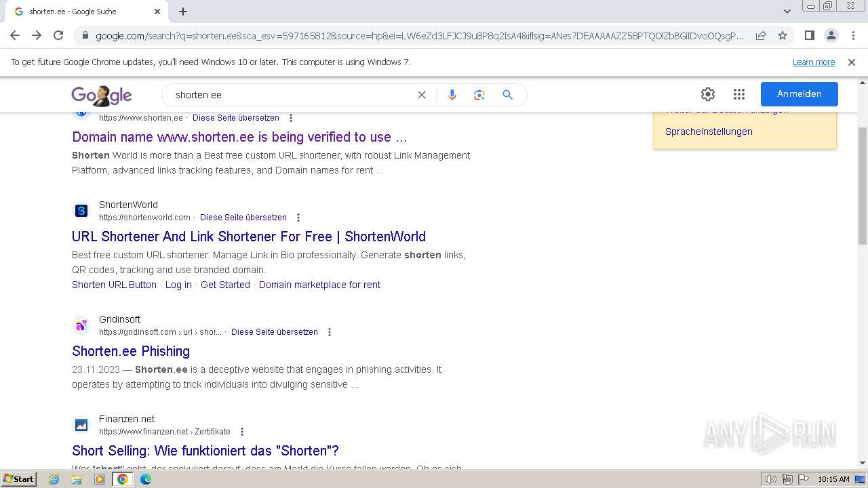This screenshot has width=868, height=488.
Task: Focus the Google search box
Action: (292, 95)
